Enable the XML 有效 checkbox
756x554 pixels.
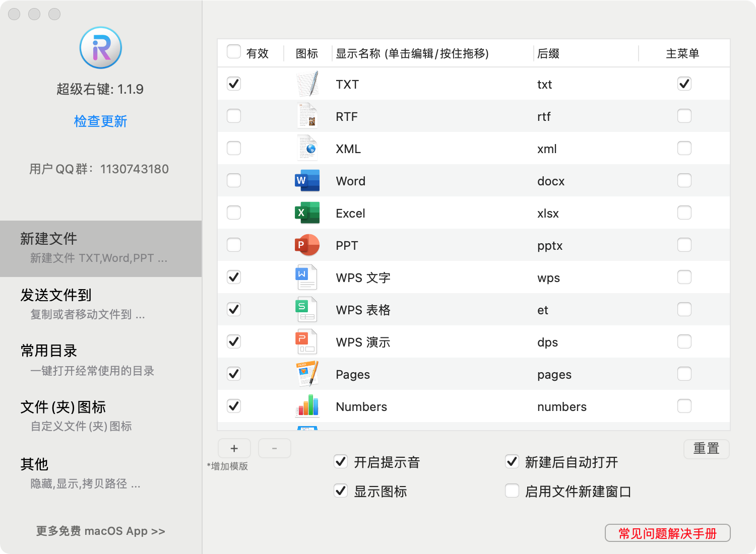click(234, 148)
